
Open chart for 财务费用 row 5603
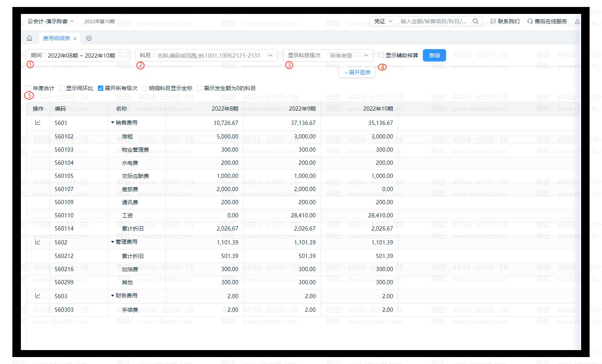38,296
